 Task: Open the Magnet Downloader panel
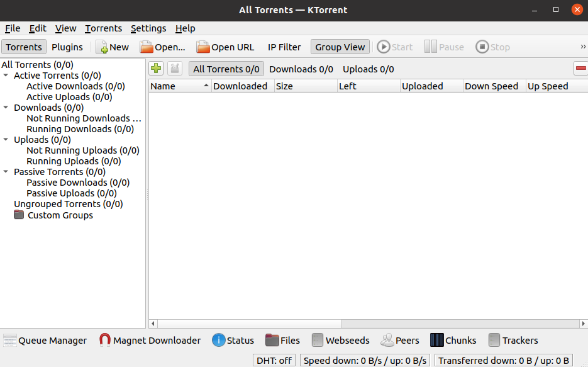click(x=150, y=340)
